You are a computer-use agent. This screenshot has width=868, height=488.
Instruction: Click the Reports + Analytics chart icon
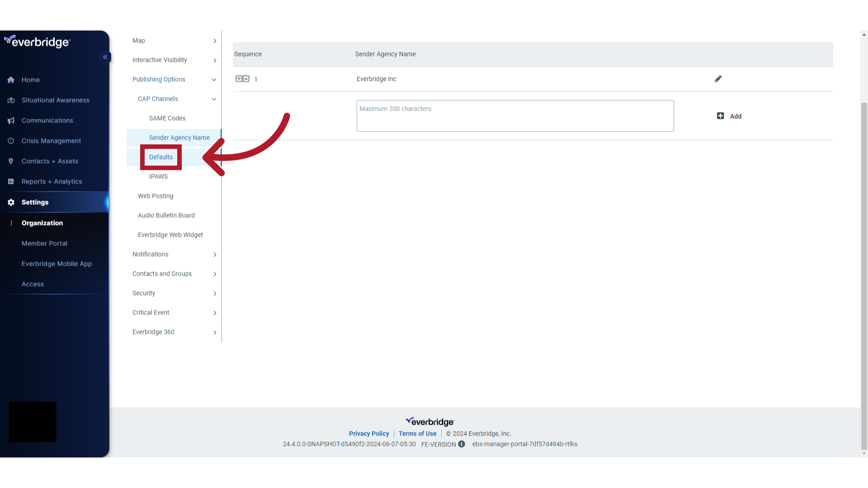coord(11,181)
